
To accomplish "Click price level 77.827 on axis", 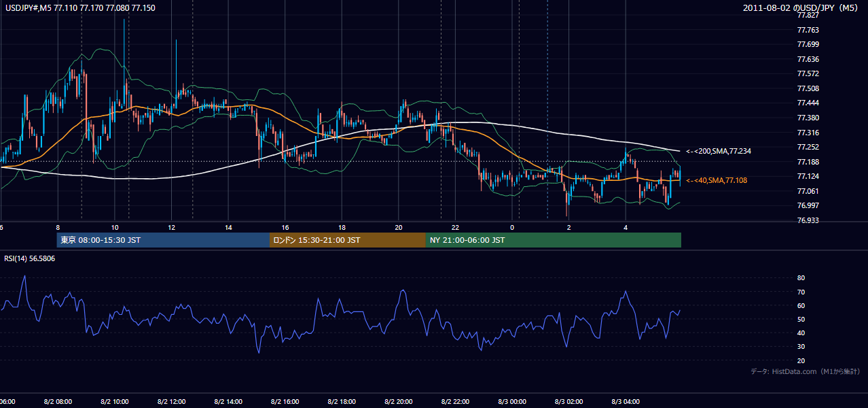I will pyautogui.click(x=810, y=15).
